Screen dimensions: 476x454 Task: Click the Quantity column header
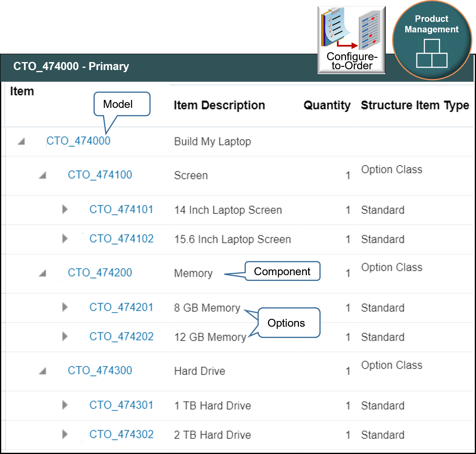click(x=327, y=105)
